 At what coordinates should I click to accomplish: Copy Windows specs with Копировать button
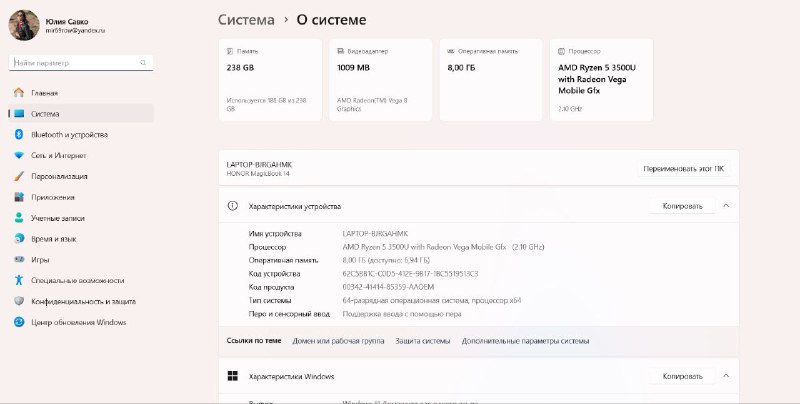click(682, 376)
